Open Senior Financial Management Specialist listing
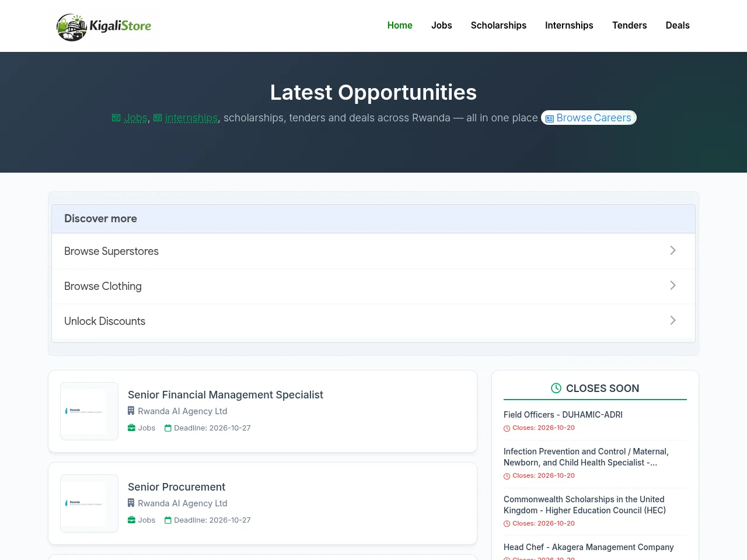The width and height of the screenshot is (747, 560). pos(225,395)
